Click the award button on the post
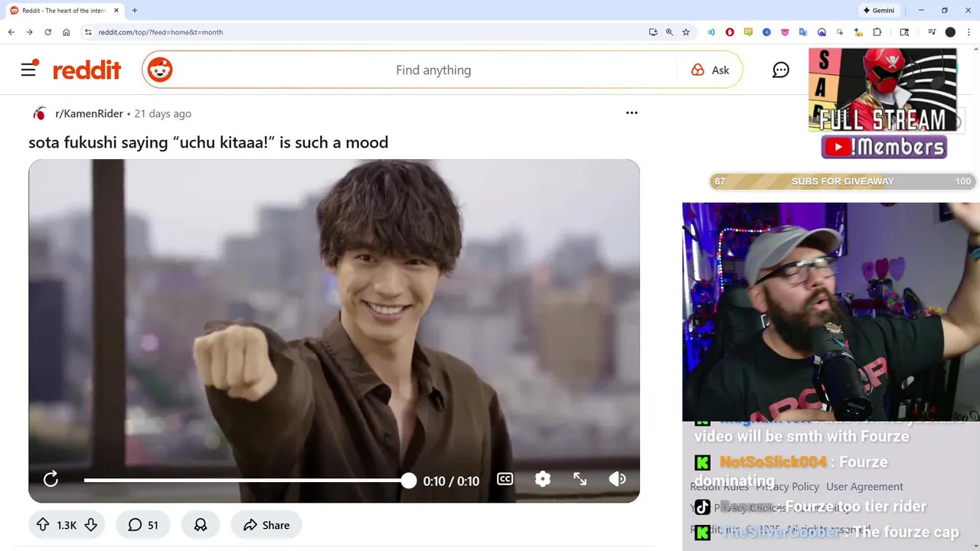Viewport: 980px width, 551px height. point(201,525)
